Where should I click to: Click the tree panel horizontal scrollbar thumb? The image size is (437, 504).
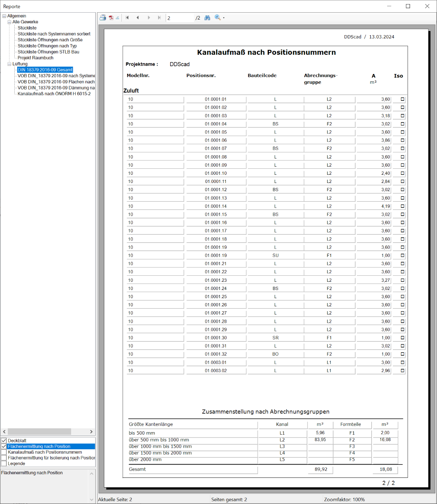point(39,432)
